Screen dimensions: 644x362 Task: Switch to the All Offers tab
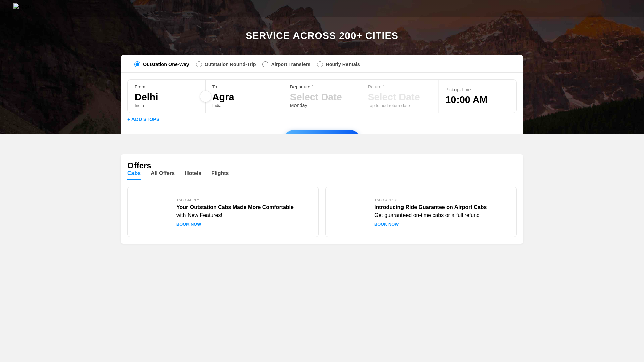coord(163,173)
